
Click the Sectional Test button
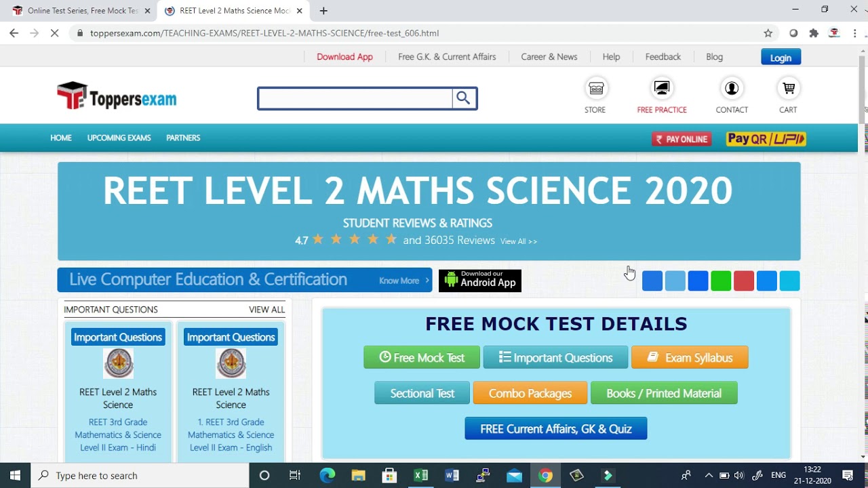tap(422, 393)
